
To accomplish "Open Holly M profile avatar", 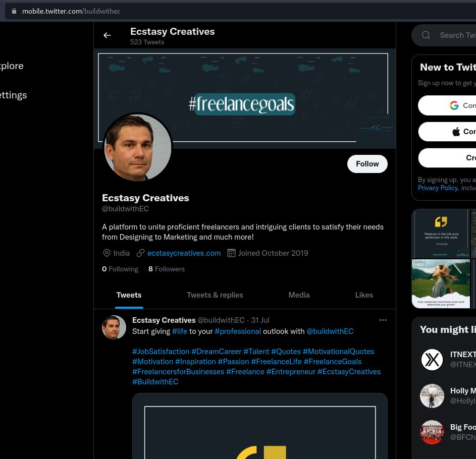I will coord(432,396).
